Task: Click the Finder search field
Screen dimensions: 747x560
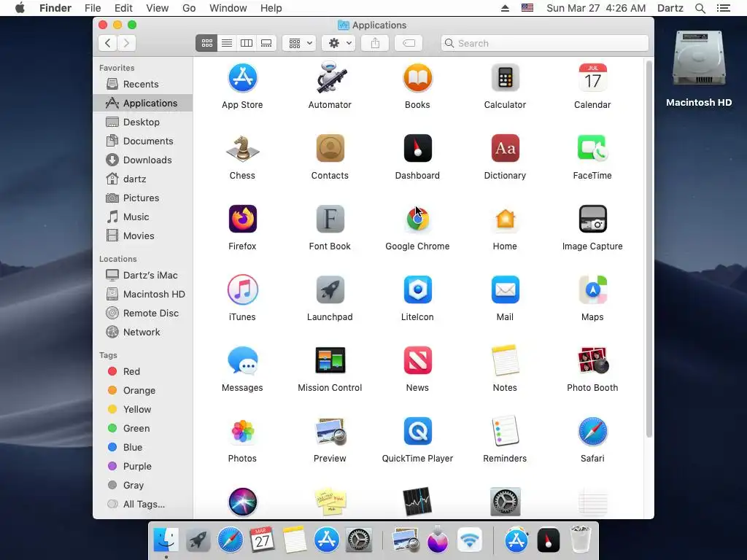Action: [545, 43]
